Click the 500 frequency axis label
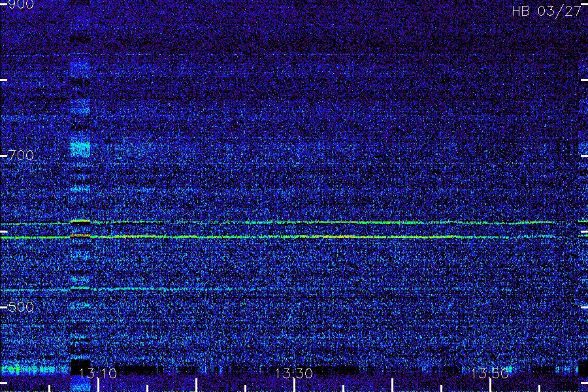Screen dimensions: 588x392 click(x=21, y=307)
